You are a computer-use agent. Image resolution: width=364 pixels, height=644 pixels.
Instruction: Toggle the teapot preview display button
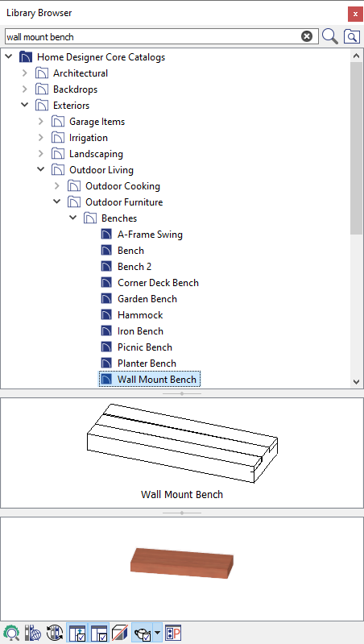click(x=142, y=633)
